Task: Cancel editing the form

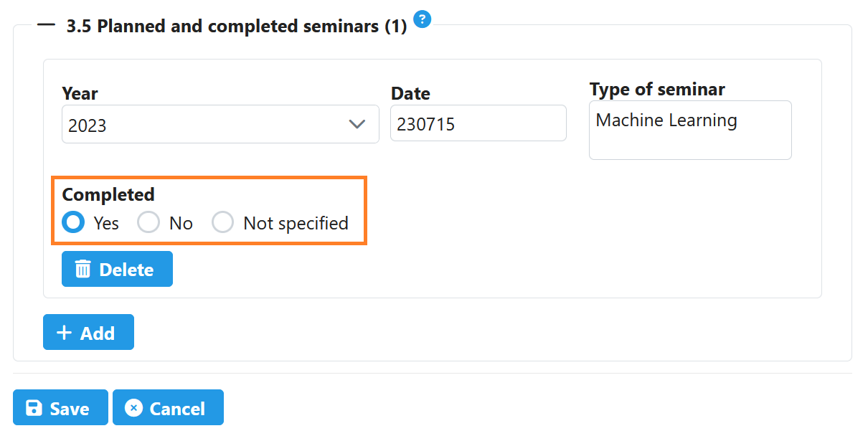Action: coord(168,407)
